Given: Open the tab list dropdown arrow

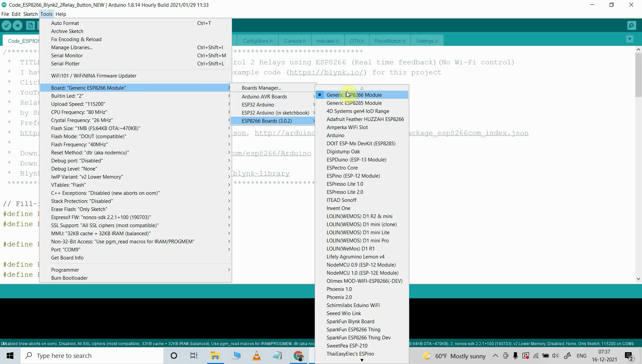Looking at the screenshot, I should [x=630, y=39].
